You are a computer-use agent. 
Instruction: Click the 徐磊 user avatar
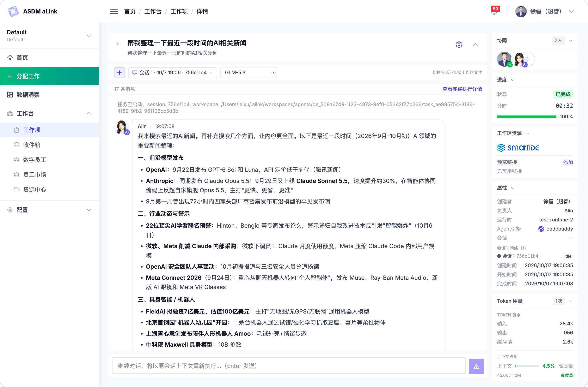521,11
